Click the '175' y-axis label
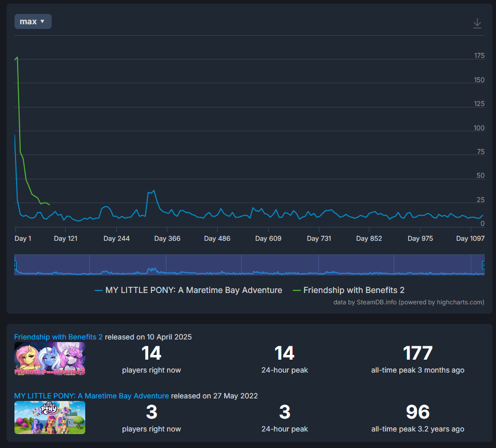 479,56
